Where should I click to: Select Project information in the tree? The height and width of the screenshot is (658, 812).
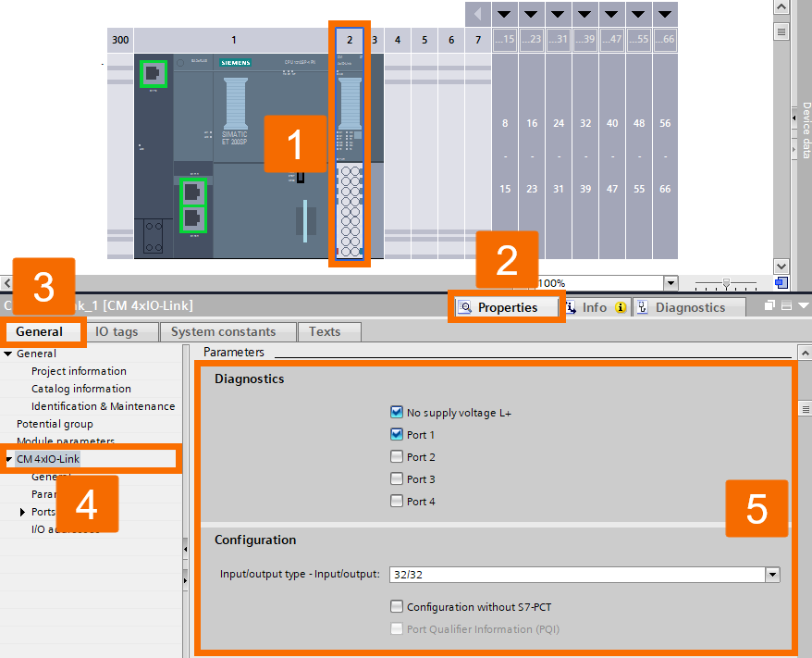pos(79,371)
